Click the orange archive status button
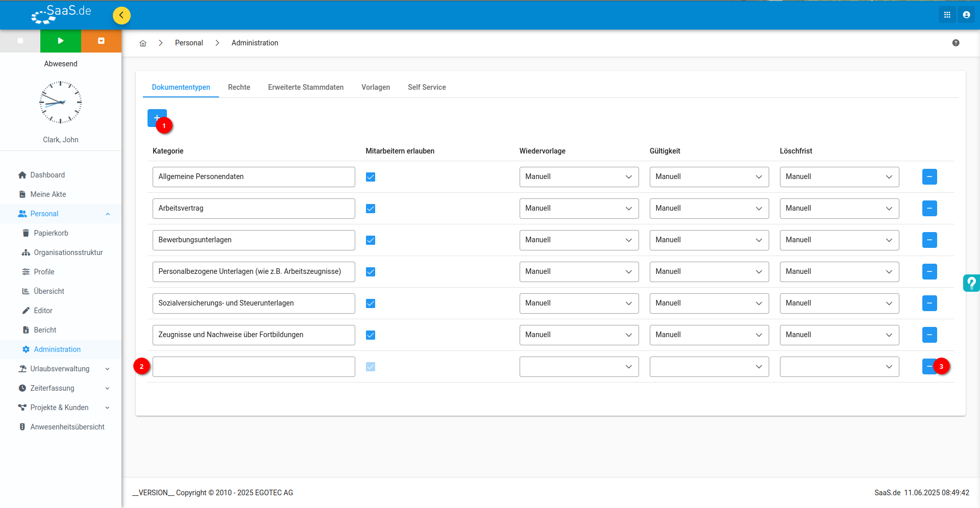The image size is (980, 508). [101, 41]
